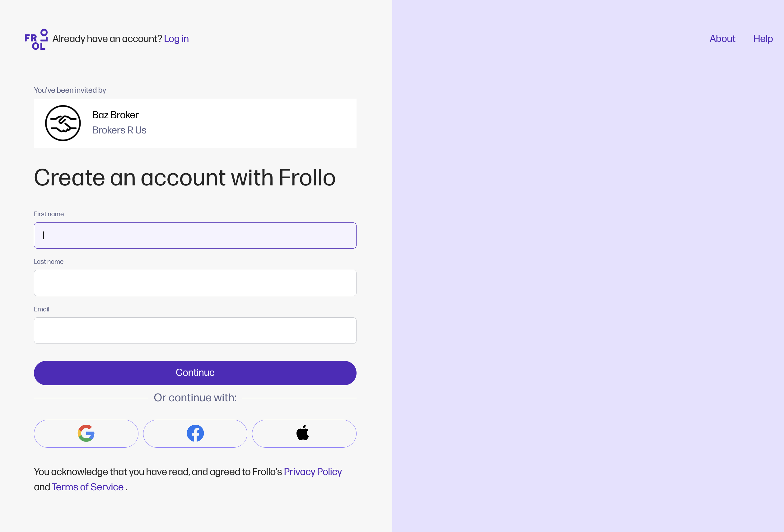Click the Baz Broker name
Image resolution: width=784 pixels, height=532 pixels.
coord(115,115)
